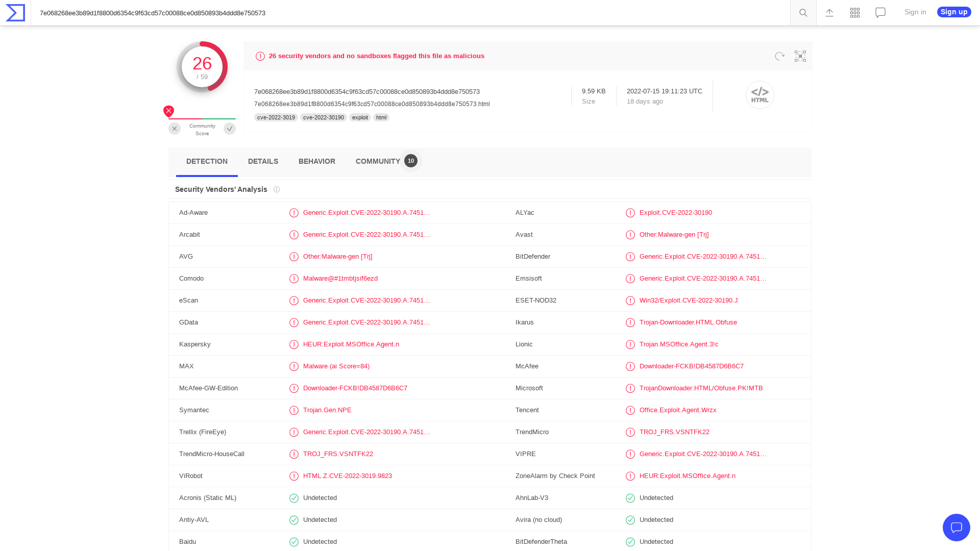
Task: Click the McAfee-GW-Edition vendor name
Action: tap(208, 388)
